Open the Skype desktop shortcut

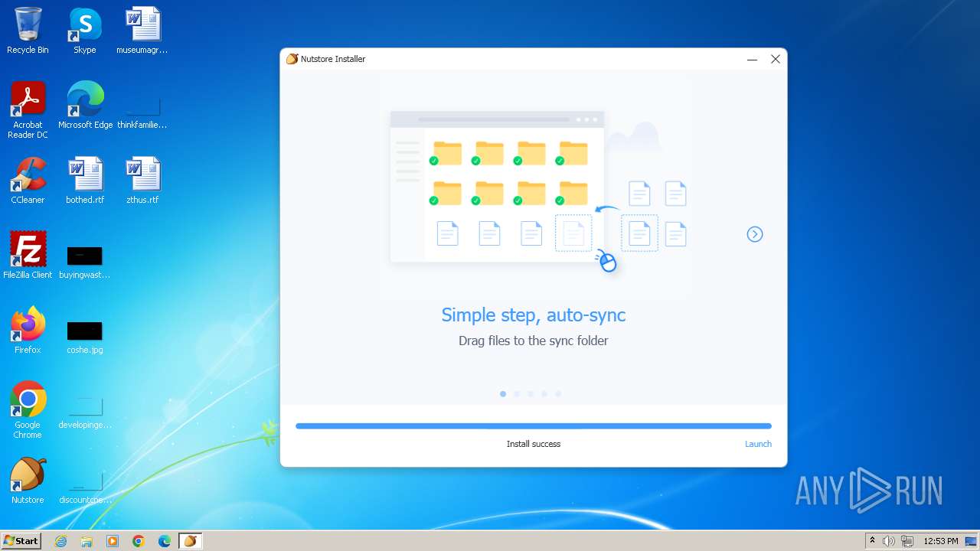[85, 31]
